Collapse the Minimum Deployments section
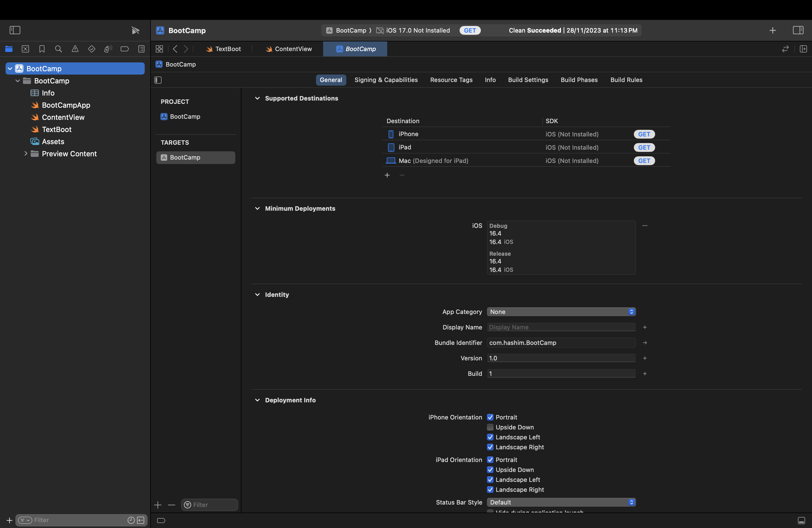 (257, 208)
